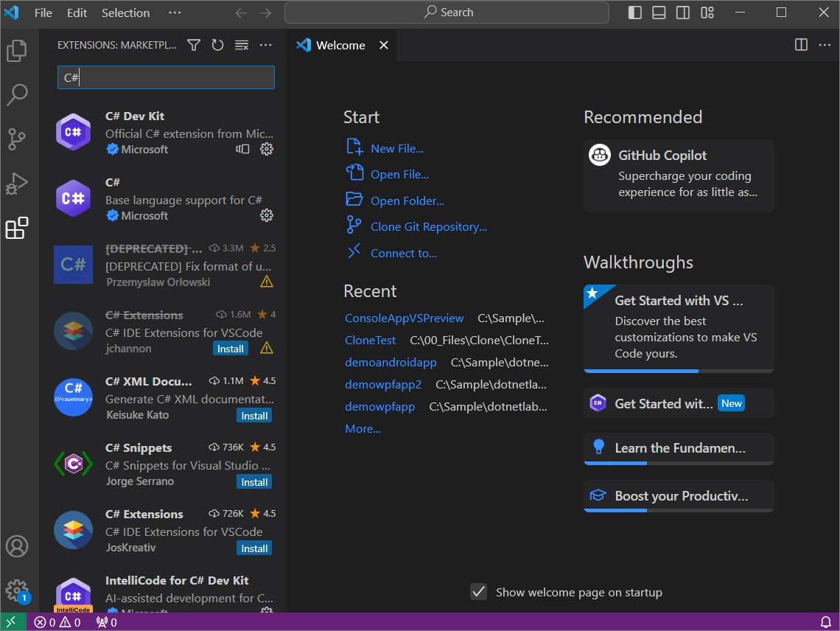Open editor more actions menu

coord(825,44)
